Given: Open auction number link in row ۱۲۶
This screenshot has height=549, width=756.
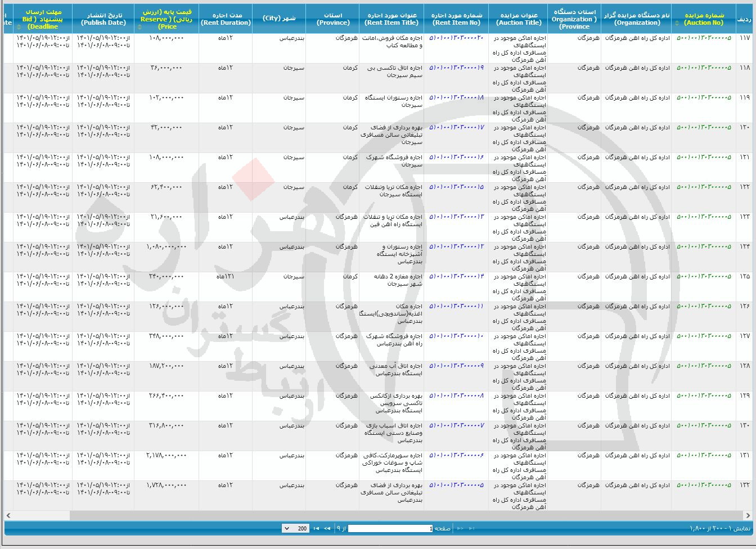Looking at the screenshot, I should [704, 307].
